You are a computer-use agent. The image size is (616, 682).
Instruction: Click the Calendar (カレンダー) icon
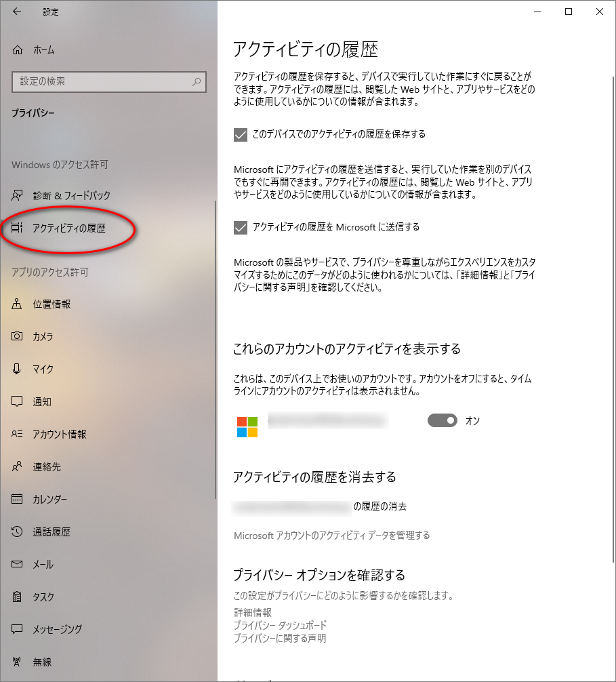click(x=18, y=500)
